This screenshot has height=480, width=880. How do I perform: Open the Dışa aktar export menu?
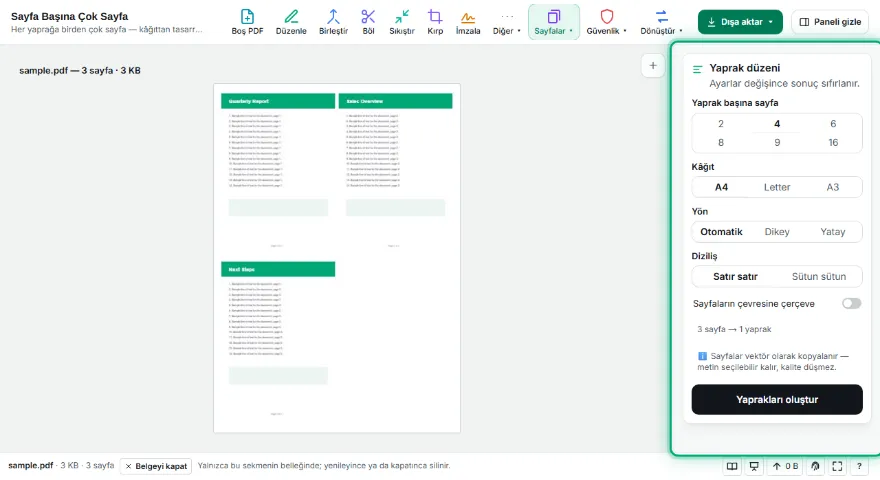click(x=740, y=22)
